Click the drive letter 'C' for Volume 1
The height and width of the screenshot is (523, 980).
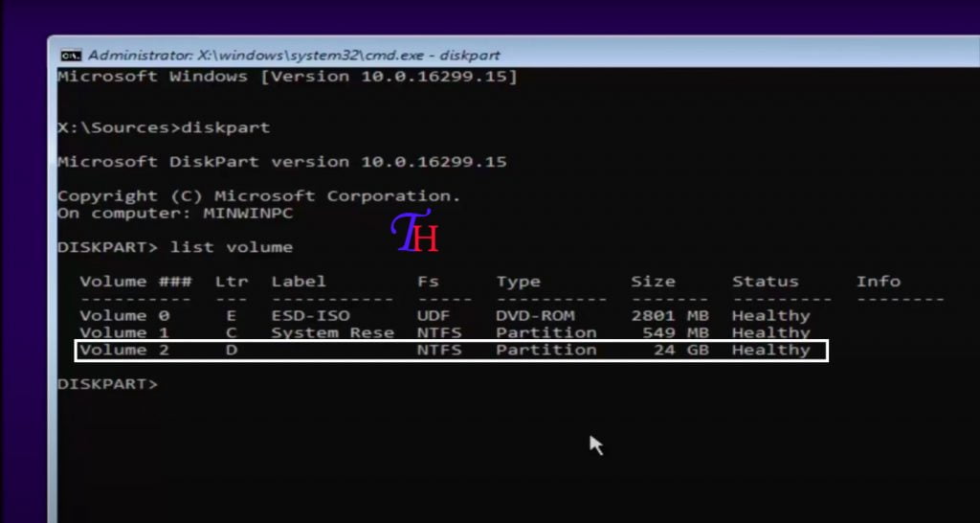coord(232,332)
